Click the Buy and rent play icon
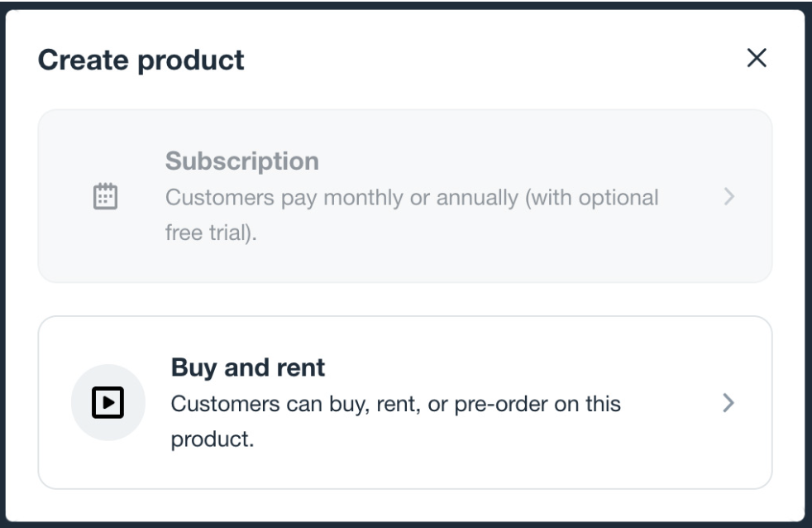 [x=107, y=402]
